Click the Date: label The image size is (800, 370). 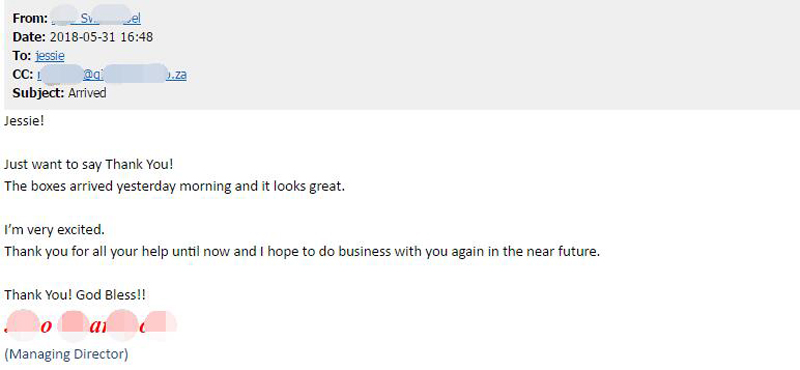[30, 37]
